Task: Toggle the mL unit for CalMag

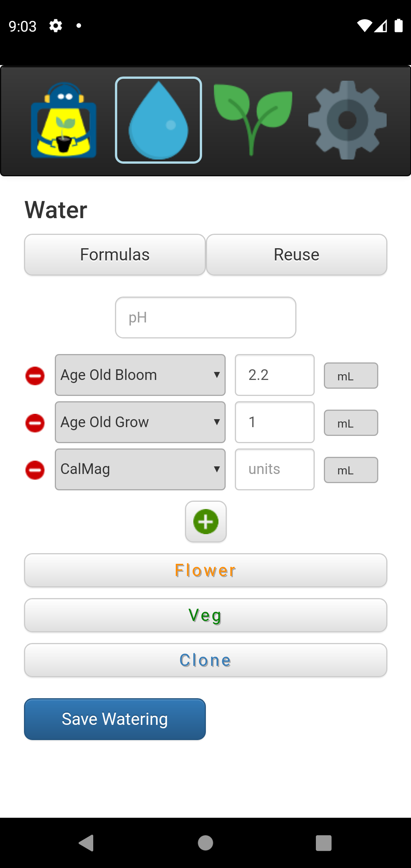Action: (350, 470)
